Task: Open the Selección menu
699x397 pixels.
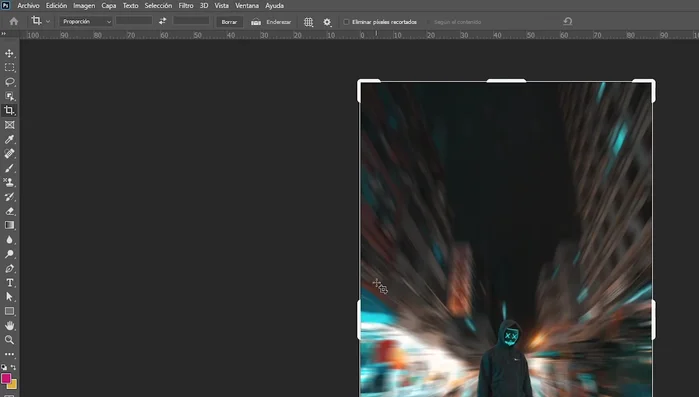Action: click(158, 6)
